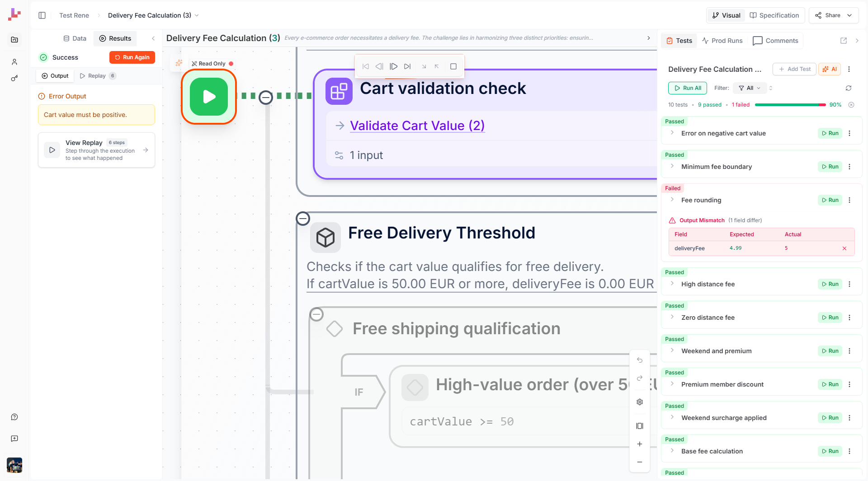
Task: Open the All filter dropdown in the Tests panel
Action: point(749,88)
